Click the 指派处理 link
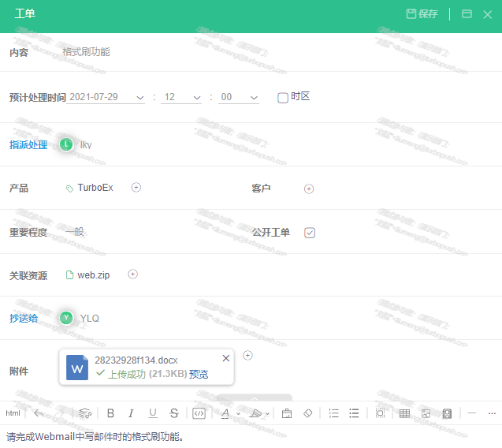This screenshot has width=502, height=448. [x=28, y=145]
